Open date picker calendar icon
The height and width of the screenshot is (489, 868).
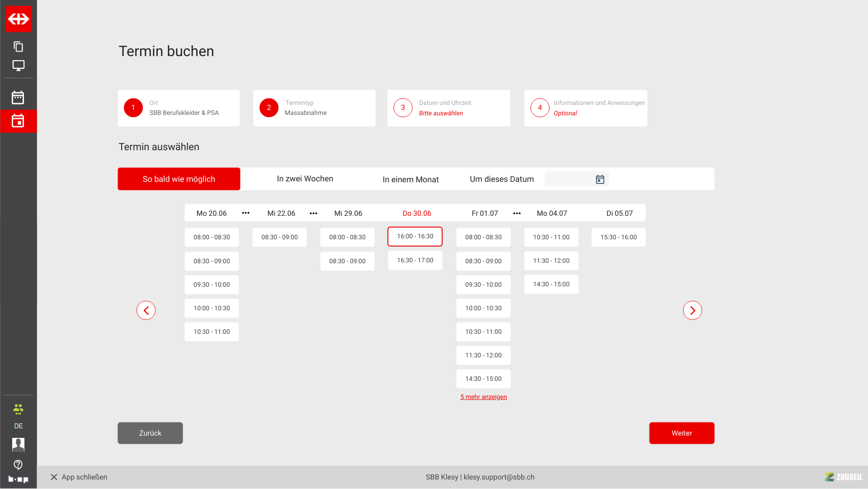tap(600, 180)
